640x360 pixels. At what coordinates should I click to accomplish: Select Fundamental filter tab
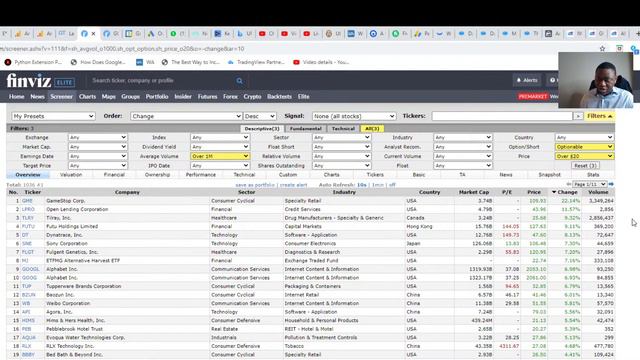coord(305,129)
